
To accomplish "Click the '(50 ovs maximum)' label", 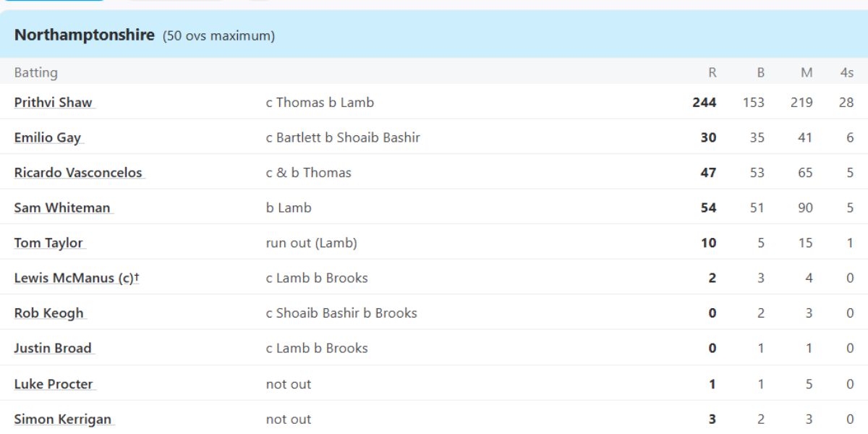I will (218, 35).
